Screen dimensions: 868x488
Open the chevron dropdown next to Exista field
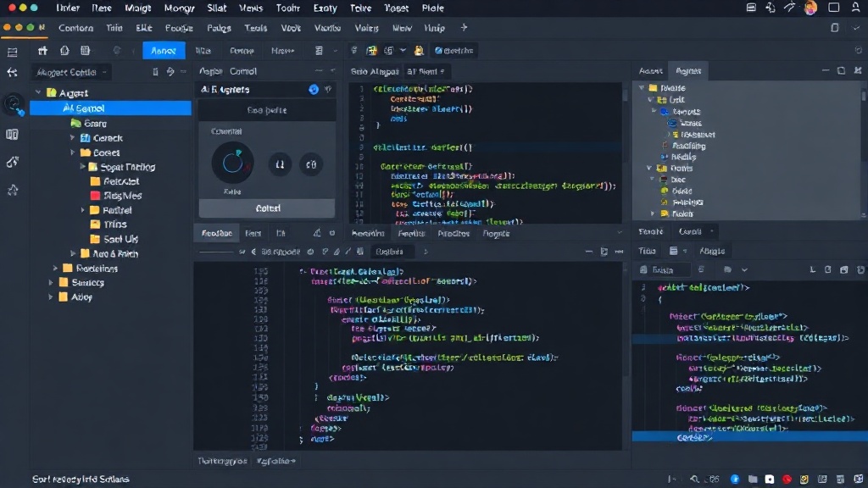pos(744,270)
